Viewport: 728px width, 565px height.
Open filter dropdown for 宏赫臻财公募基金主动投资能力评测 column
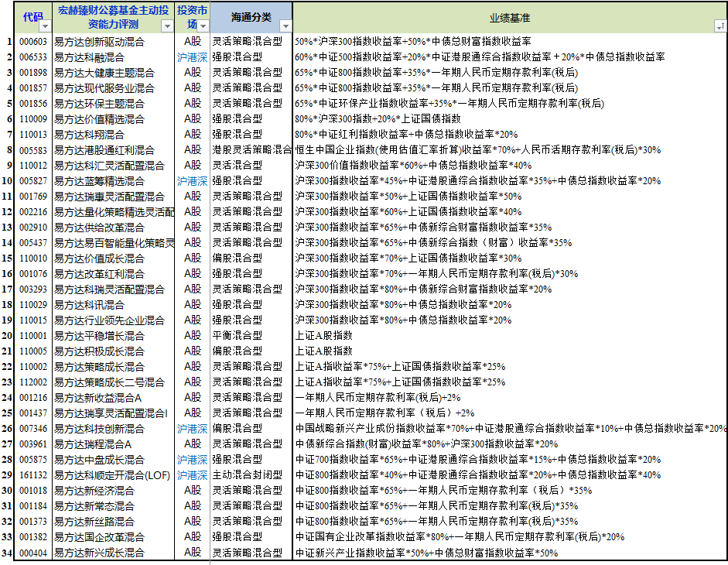(168, 26)
